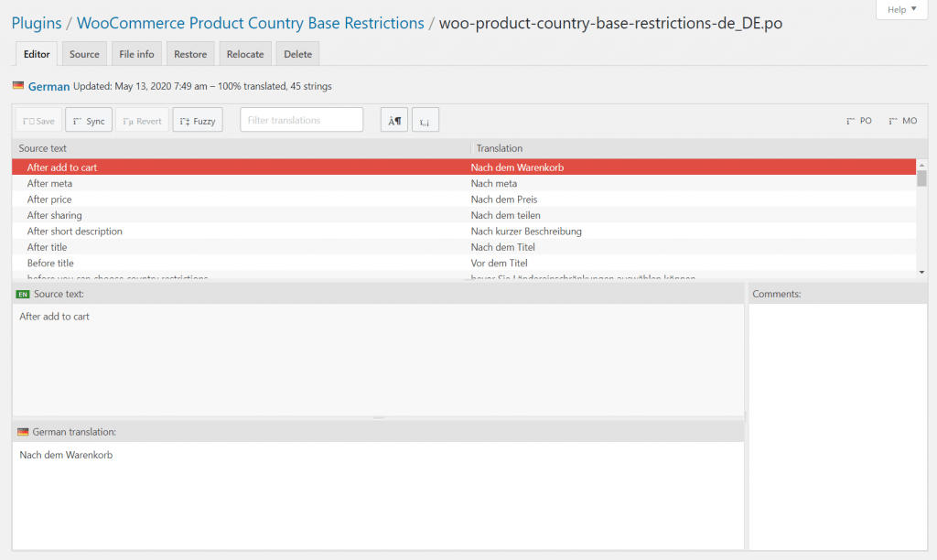
Task: Select the "After short description" string row
Action: (75, 232)
